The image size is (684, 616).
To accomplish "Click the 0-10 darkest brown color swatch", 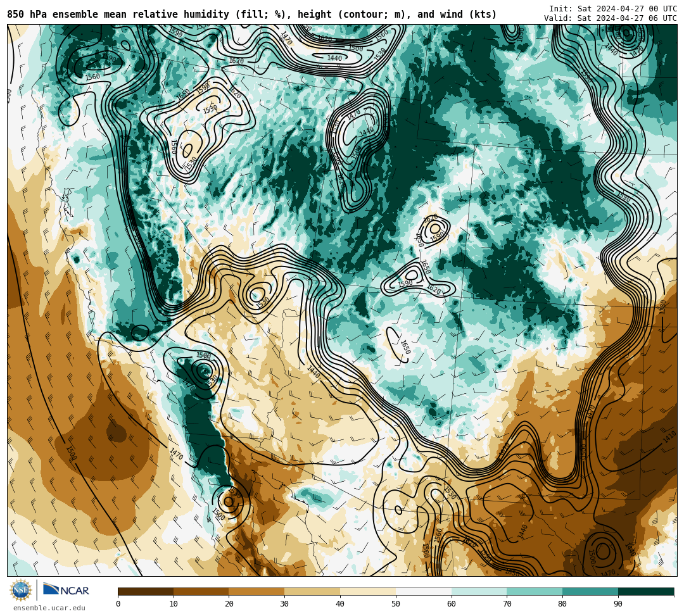I will tap(146, 591).
